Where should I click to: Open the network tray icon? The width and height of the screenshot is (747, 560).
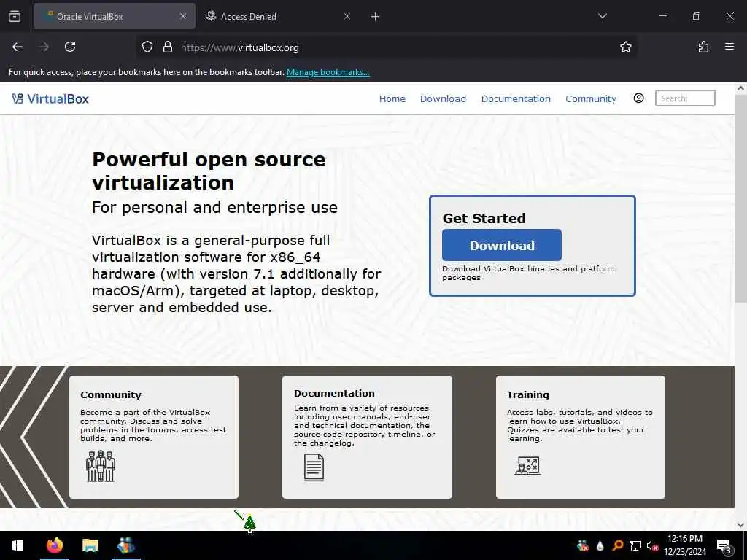point(635,545)
